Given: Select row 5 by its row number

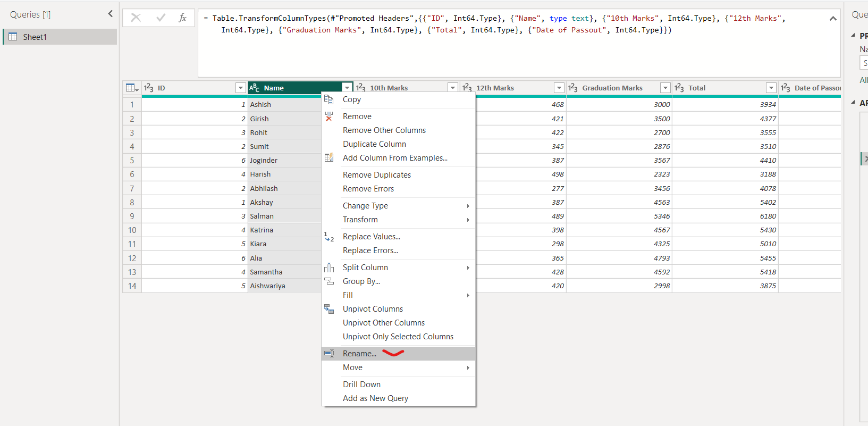Looking at the screenshot, I should [x=132, y=160].
